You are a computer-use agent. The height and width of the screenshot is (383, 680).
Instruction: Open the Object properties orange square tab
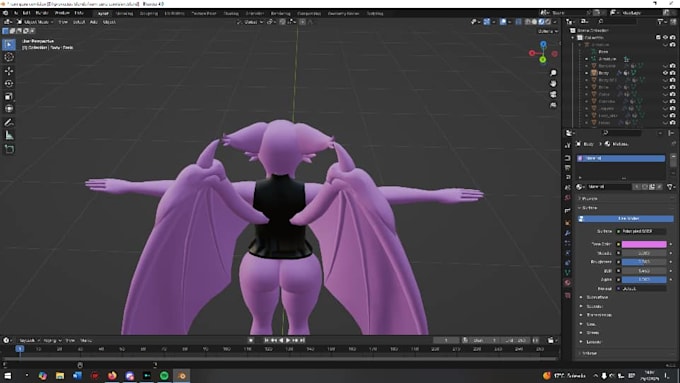567,223
